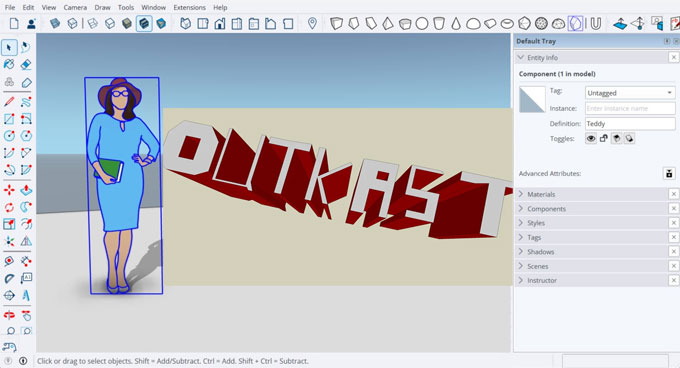
Task: Toggle receive shadows in Entity Info
Action: click(x=616, y=139)
